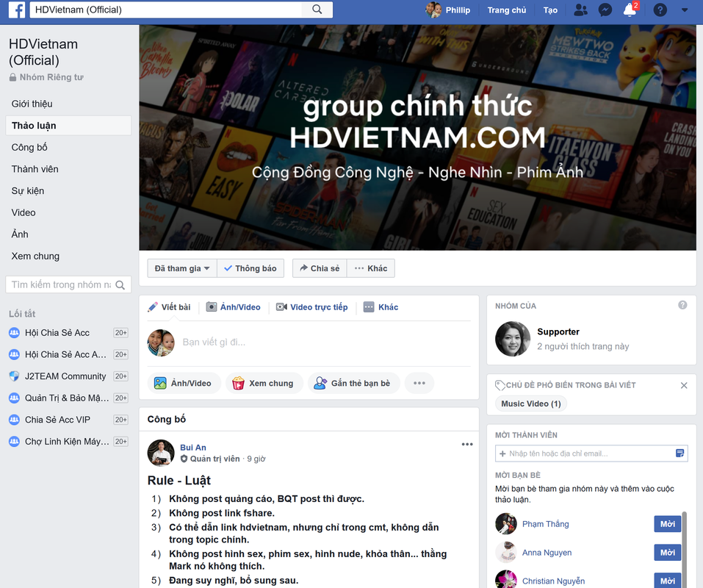703x588 pixels.
Task: Close popular topics panel
Action: pyautogui.click(x=684, y=385)
